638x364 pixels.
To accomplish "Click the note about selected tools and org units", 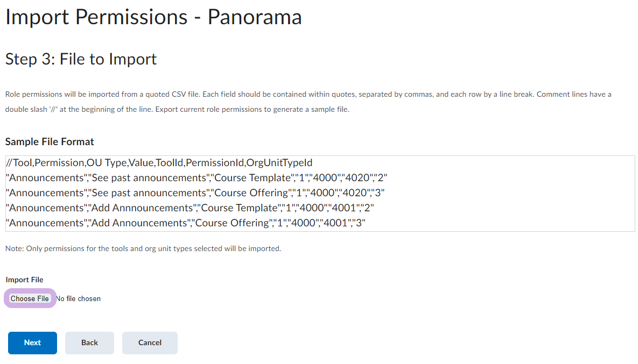I will click(143, 248).
